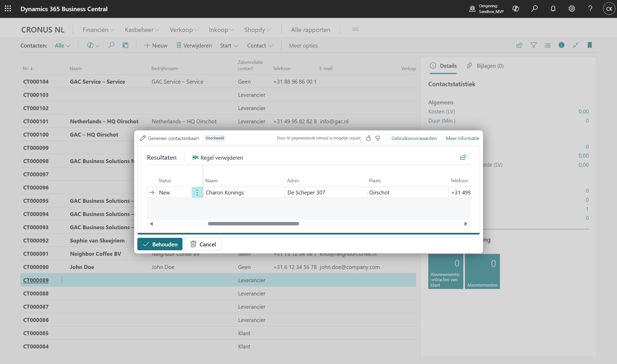Click the Behouden button
Image resolution: width=617 pixels, height=364 pixels.
(x=160, y=244)
